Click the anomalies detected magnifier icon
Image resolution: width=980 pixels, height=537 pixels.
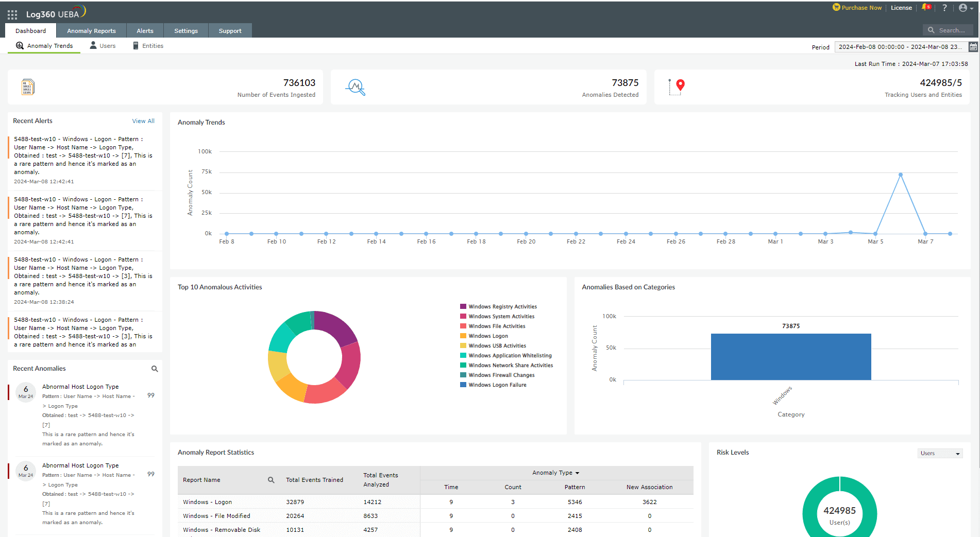point(356,86)
